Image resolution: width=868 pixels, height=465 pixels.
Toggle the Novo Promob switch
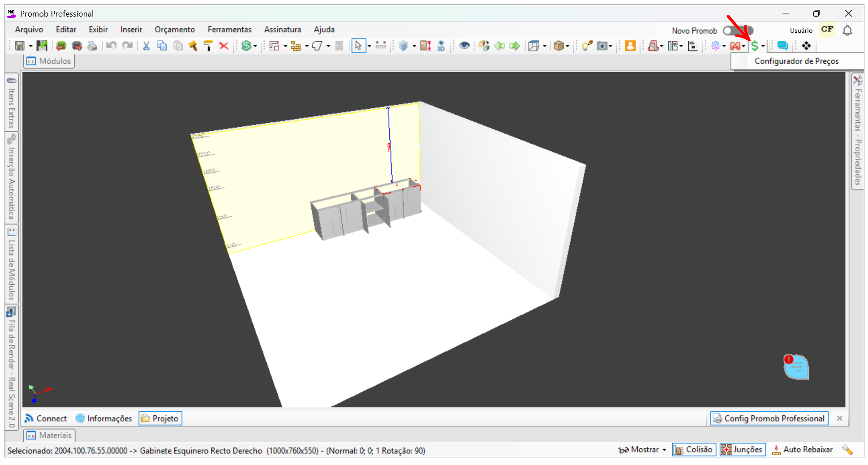click(x=738, y=30)
